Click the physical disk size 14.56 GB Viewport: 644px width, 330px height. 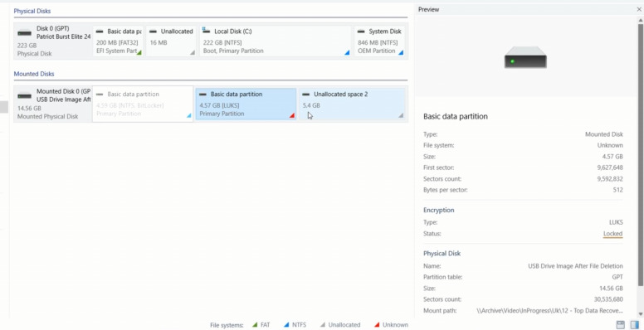coord(611,289)
